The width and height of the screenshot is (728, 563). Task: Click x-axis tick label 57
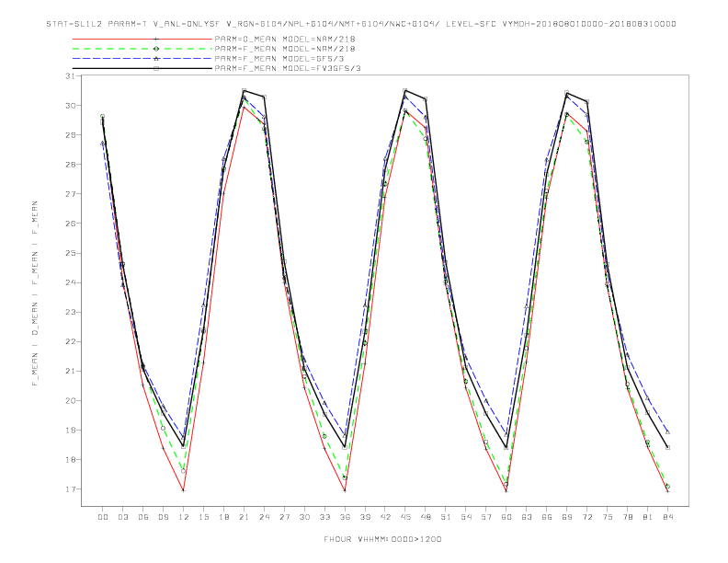(x=486, y=517)
